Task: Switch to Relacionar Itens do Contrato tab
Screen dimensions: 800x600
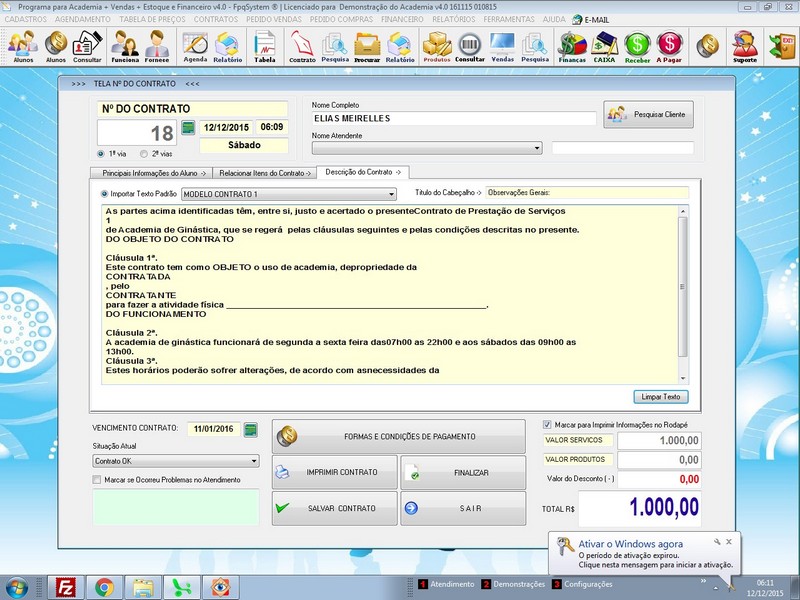Action: 265,173
